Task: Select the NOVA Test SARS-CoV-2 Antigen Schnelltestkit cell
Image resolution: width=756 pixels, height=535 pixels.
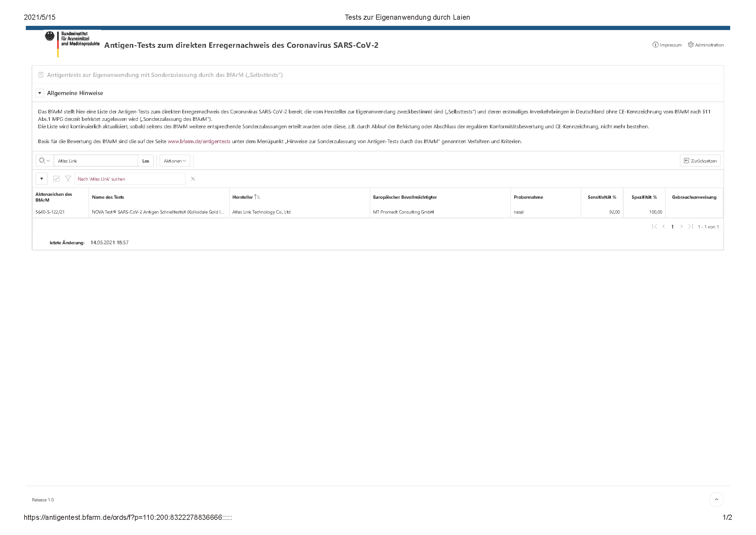Action: 159,212
